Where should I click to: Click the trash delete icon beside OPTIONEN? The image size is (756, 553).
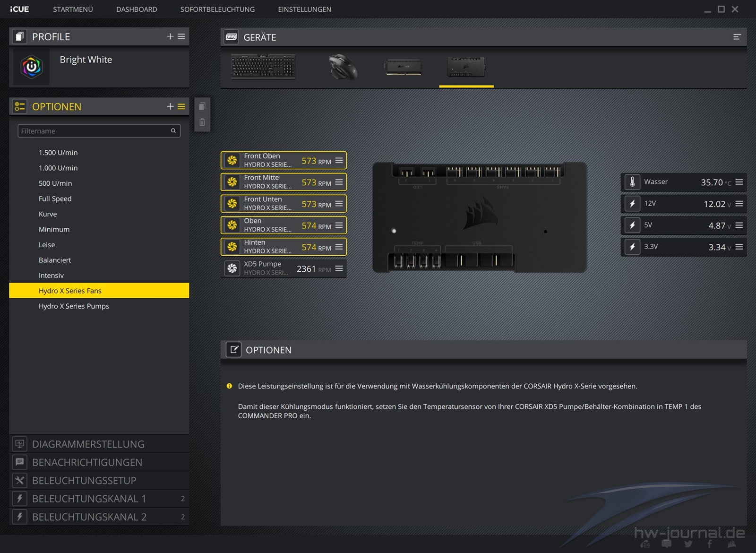click(202, 122)
